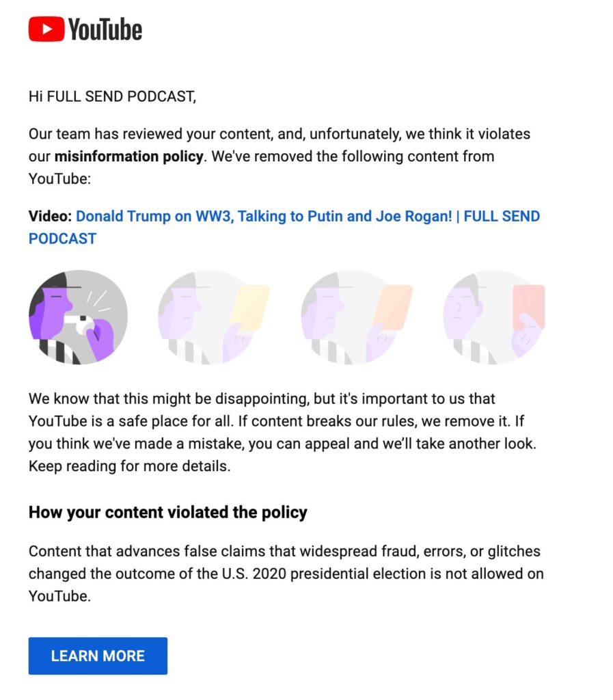Select the referee whistle warning illustration
Image resolution: width=613 pixels, height=700 pixels.
(x=78, y=317)
